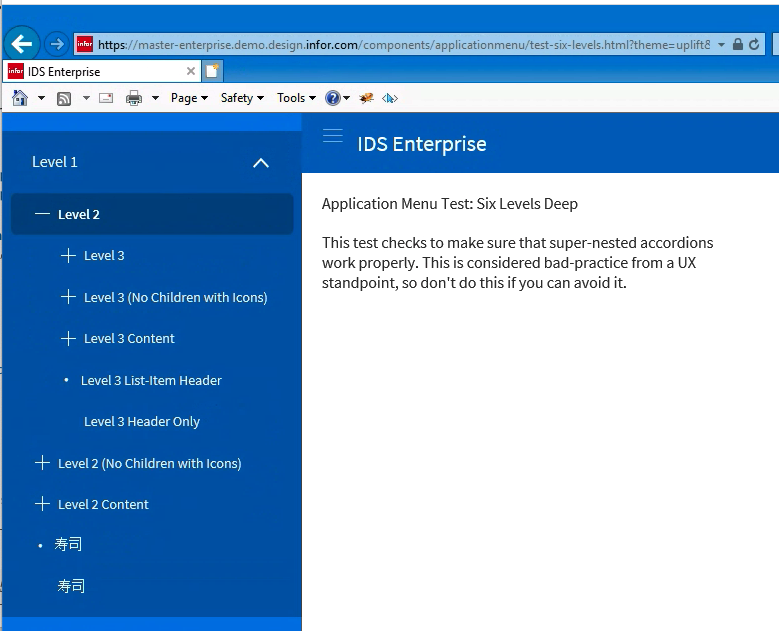The image size is (779, 631).
Task: Open the Help dropdown arrow
Action: [x=346, y=98]
